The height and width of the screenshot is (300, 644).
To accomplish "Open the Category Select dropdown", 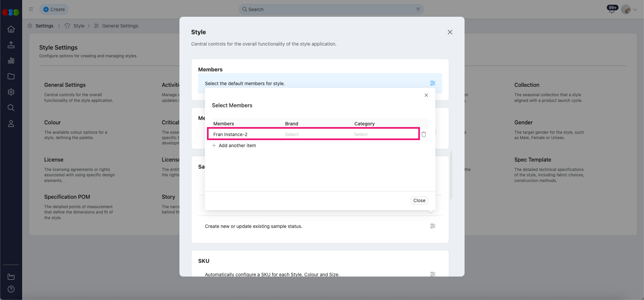I will click(361, 134).
